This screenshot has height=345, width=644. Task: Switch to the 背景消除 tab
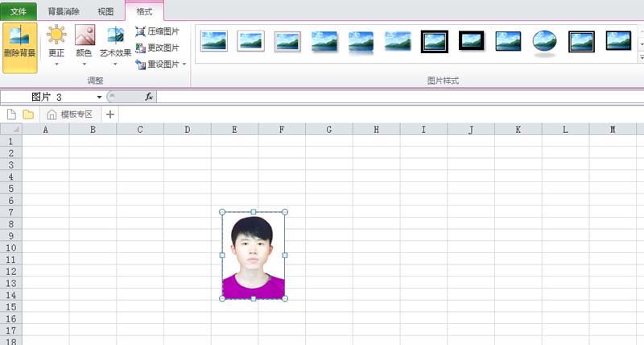64,11
